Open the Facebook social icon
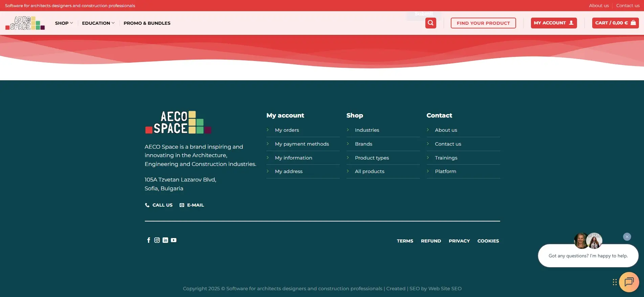644x297 pixels. [149, 240]
